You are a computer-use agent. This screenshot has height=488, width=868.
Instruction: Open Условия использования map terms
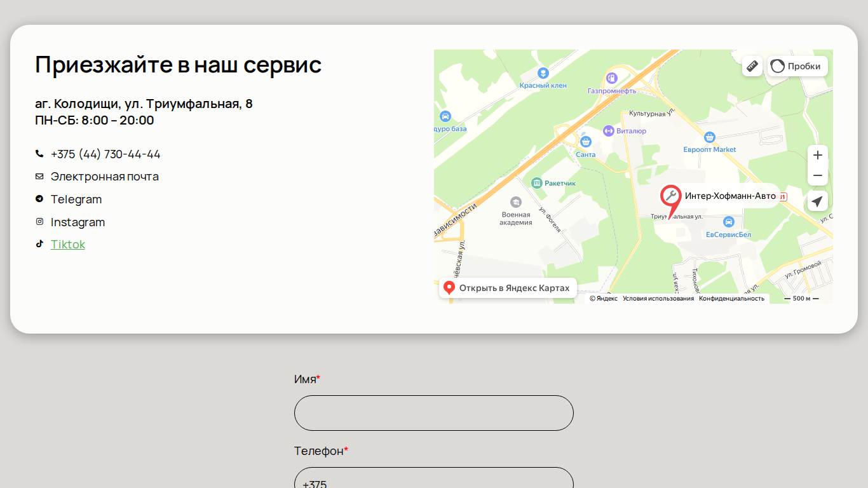tap(658, 299)
